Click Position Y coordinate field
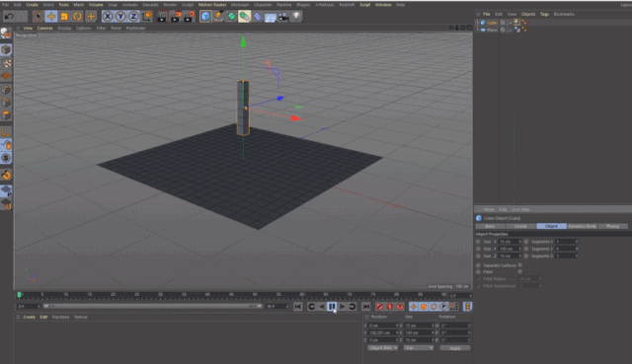Screen dimensions: 632x364 coord(383,333)
